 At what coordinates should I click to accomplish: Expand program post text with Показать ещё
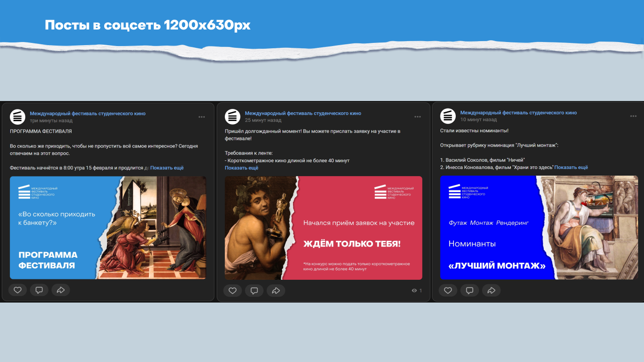coord(167,168)
